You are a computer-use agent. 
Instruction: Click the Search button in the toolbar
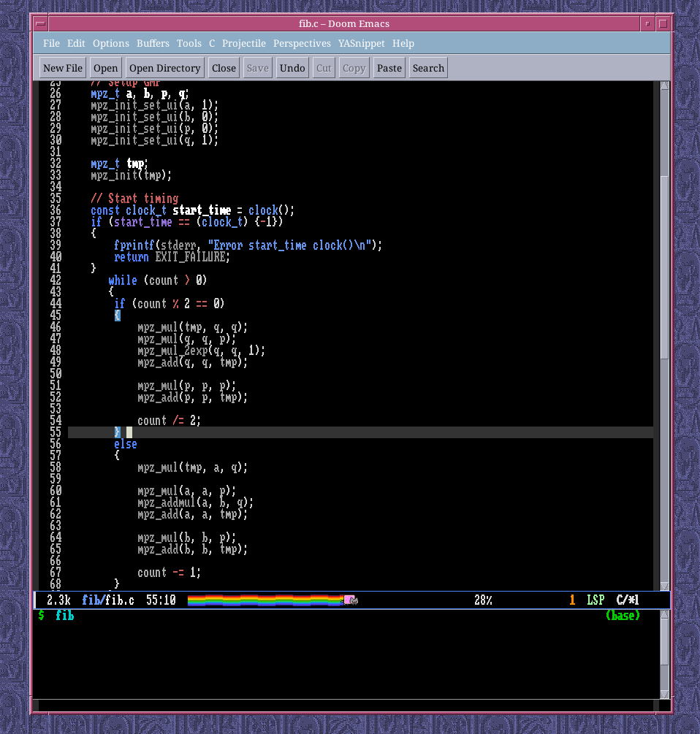[x=428, y=67]
